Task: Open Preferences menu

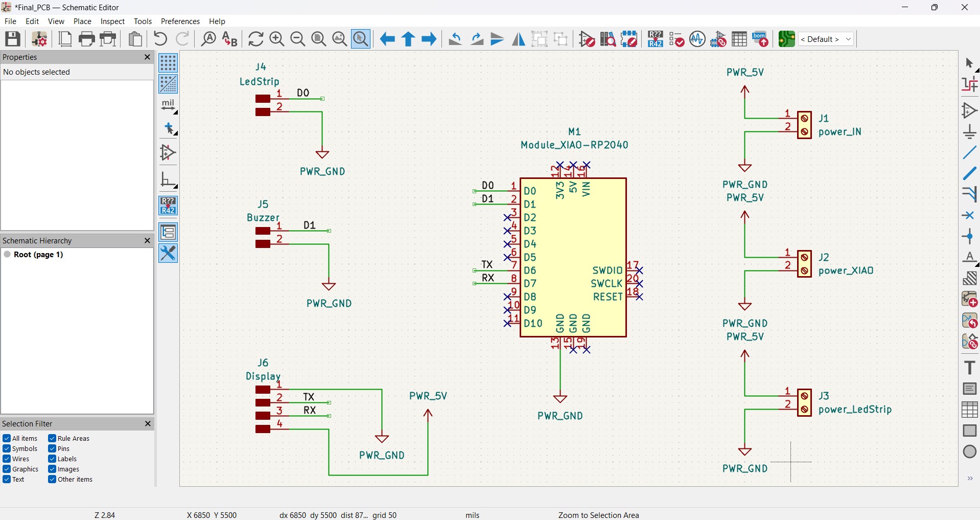Action: [x=180, y=21]
